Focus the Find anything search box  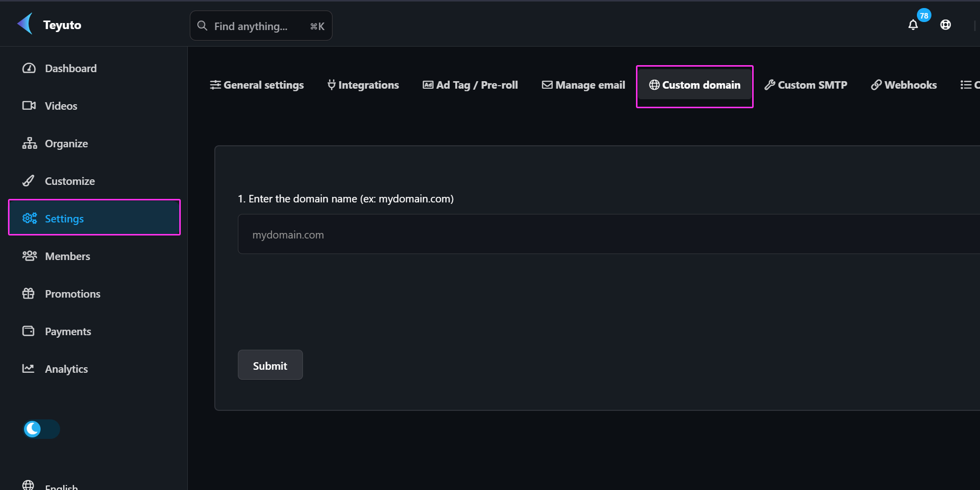[x=260, y=26]
